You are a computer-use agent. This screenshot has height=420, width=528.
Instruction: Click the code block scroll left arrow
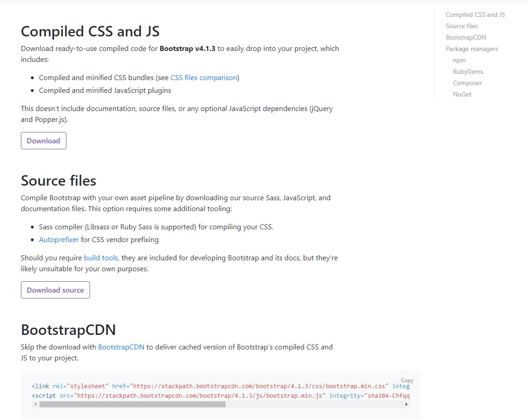pyautogui.click(x=35, y=404)
